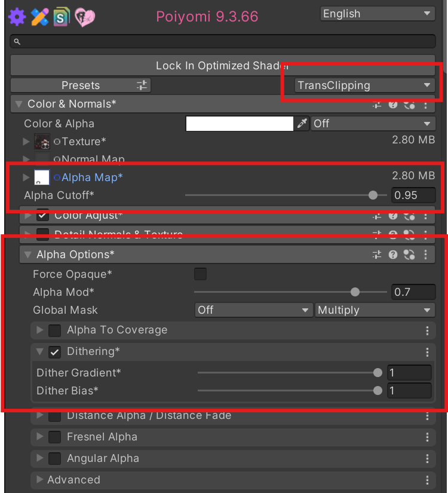Open Dithering three-dot menu
This screenshot has height=493, width=448.
pos(427,352)
